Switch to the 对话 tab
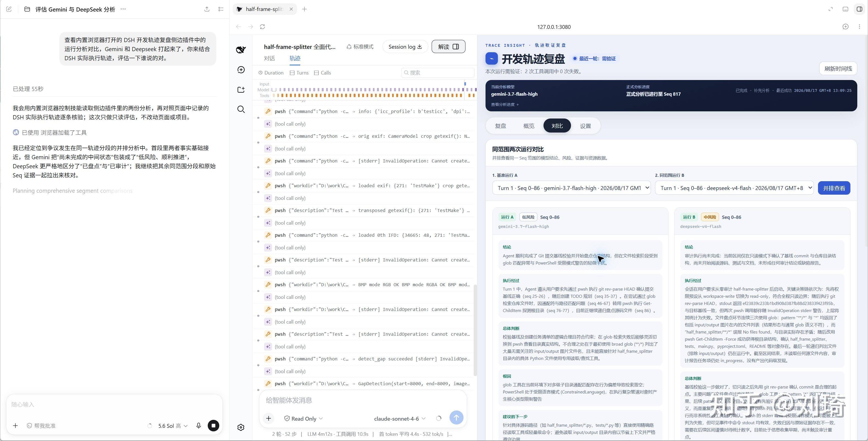Viewport: 868px width, 441px height. 269,58
